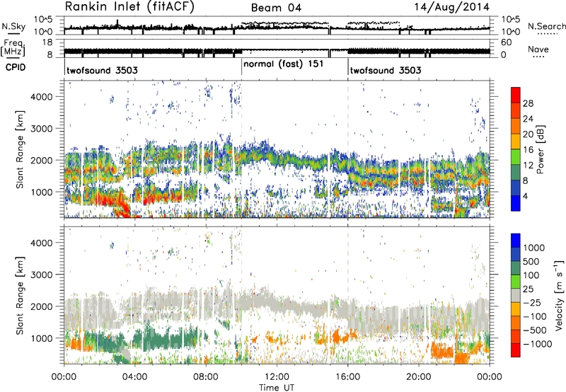The image size is (566, 392).
Task: Click the "12:00" time tick label
Action: click(x=277, y=377)
